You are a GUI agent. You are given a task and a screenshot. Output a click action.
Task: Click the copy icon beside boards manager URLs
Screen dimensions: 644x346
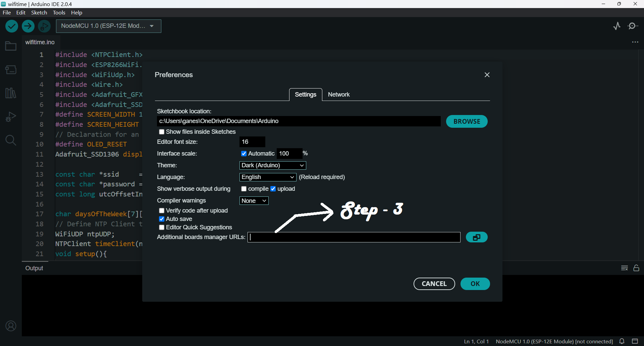(x=477, y=237)
